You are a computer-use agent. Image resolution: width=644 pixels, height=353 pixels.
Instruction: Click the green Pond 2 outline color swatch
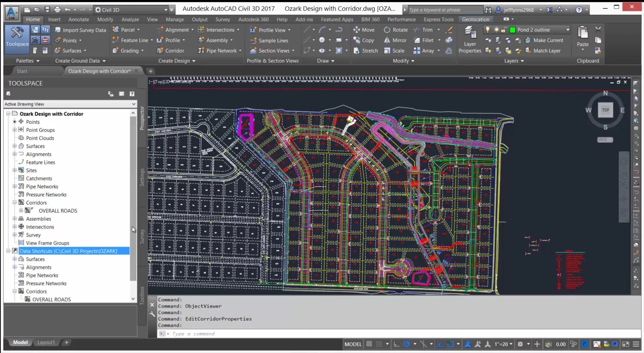click(512, 30)
